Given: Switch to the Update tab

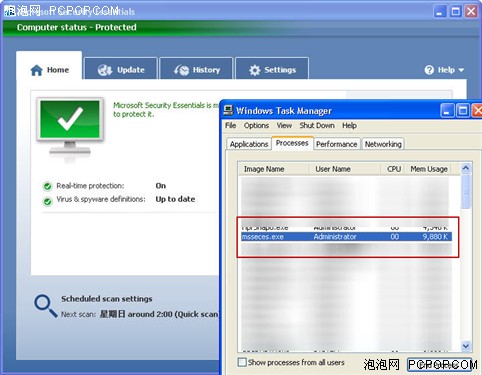Looking at the screenshot, I should click(121, 68).
